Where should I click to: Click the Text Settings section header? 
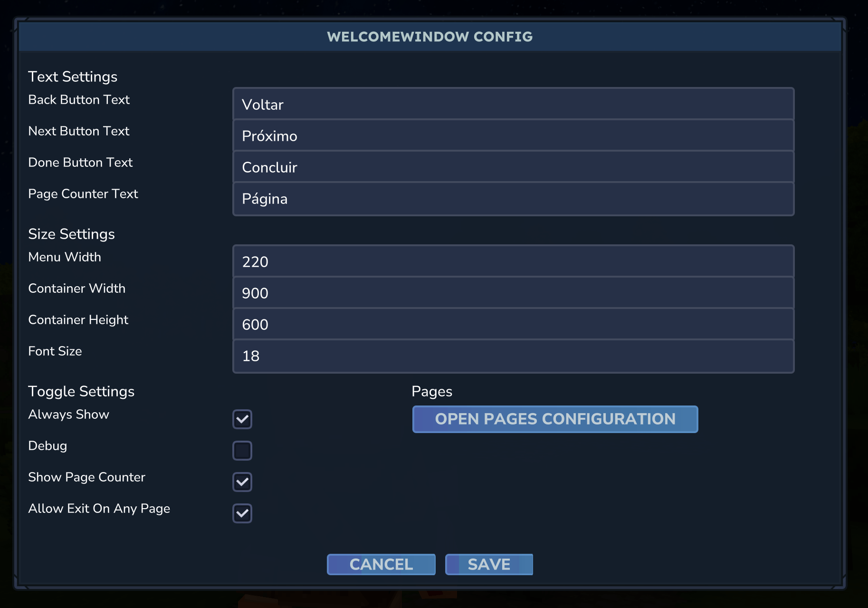(73, 77)
